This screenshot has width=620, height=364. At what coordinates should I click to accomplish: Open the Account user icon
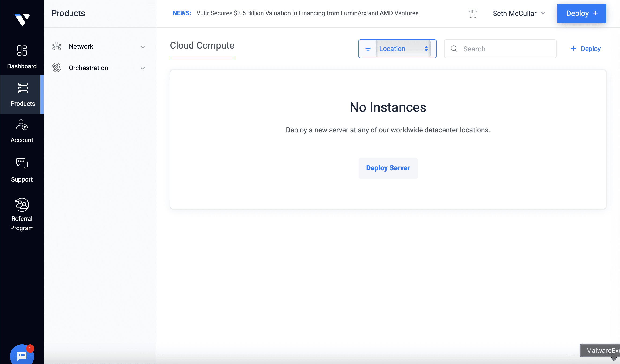(22, 125)
